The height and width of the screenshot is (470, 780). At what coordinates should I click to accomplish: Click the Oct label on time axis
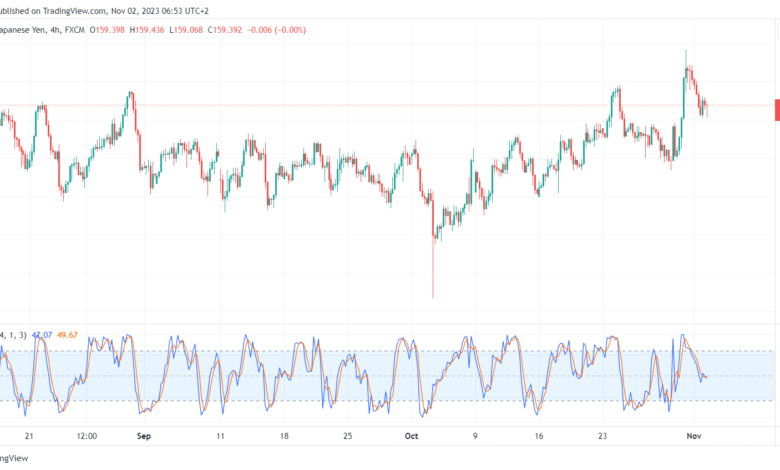[411, 436]
